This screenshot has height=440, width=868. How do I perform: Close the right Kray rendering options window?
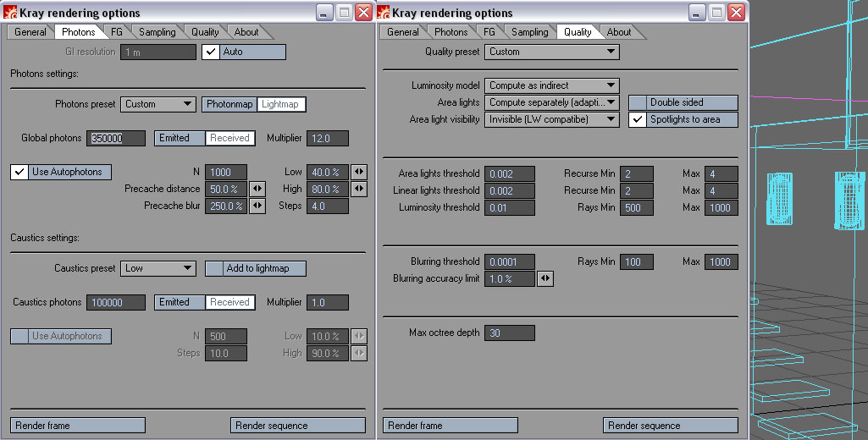pos(736,12)
